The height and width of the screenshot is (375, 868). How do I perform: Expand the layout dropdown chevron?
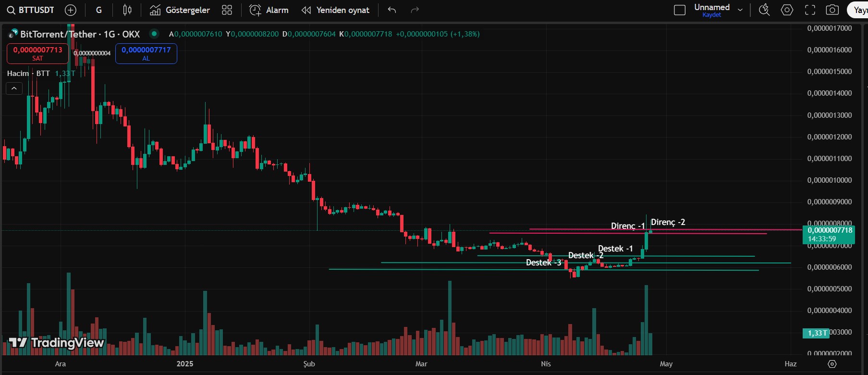[x=740, y=10]
